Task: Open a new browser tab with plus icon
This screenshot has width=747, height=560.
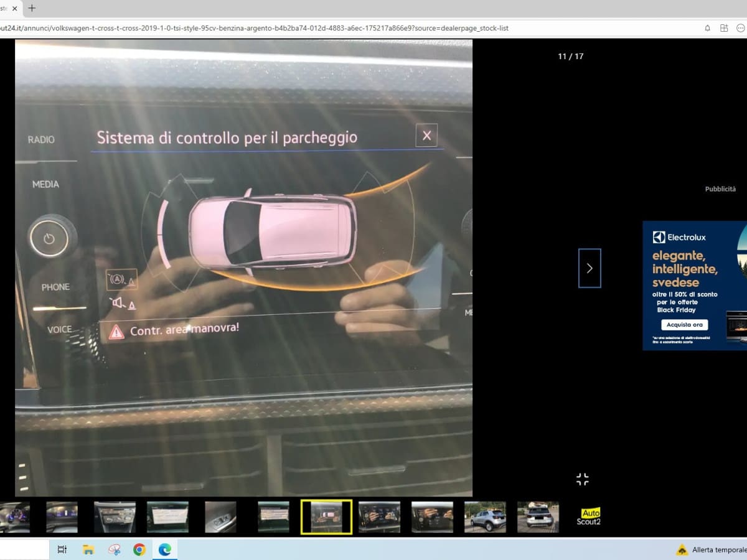Action: pyautogui.click(x=32, y=8)
